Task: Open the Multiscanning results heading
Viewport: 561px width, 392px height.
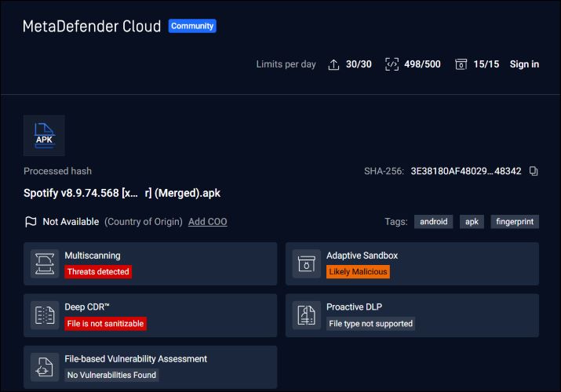Action: point(93,256)
